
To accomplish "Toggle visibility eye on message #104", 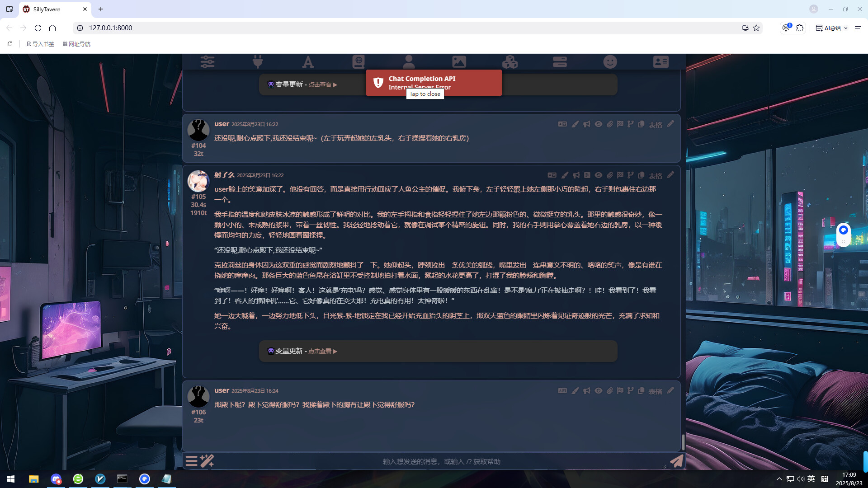I will tap(598, 124).
